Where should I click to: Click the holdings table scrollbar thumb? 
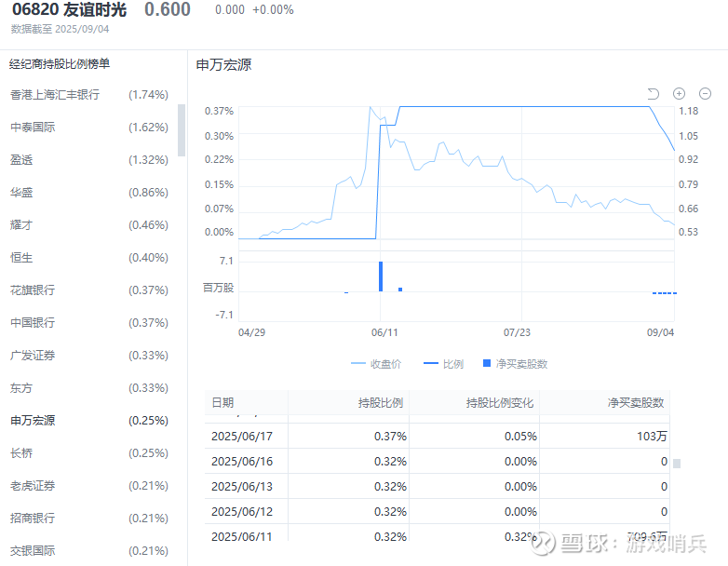[x=677, y=464]
